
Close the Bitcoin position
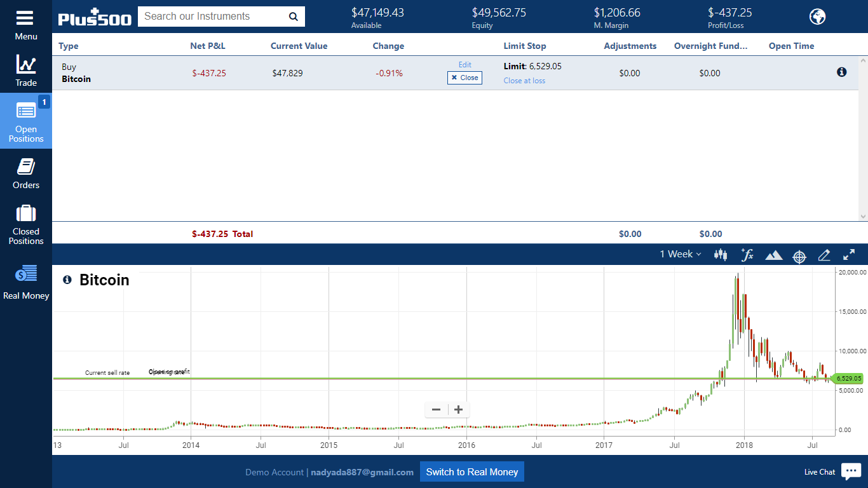point(465,78)
